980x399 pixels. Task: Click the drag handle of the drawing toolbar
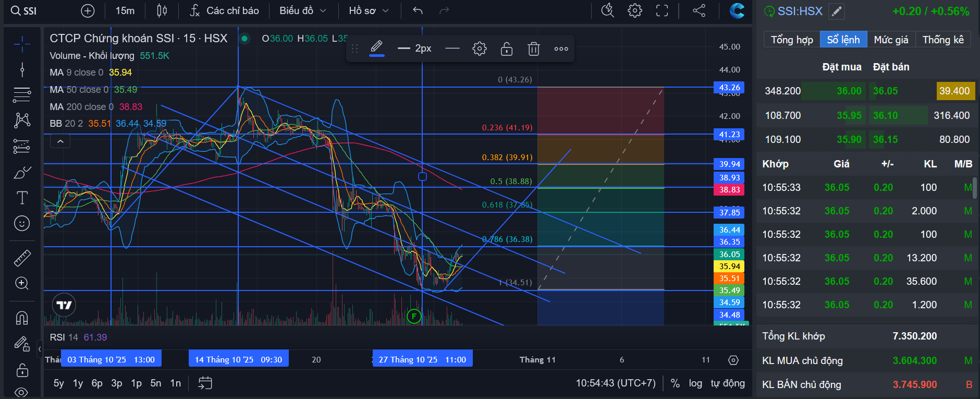click(354, 49)
